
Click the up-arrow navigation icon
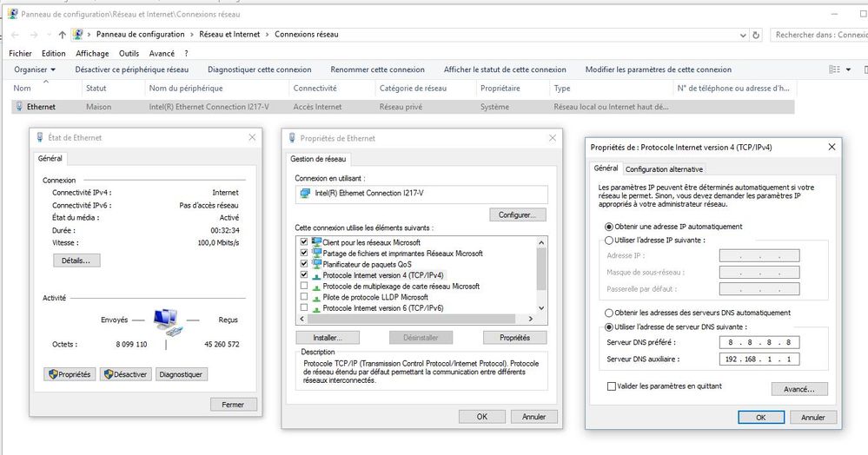(x=62, y=35)
